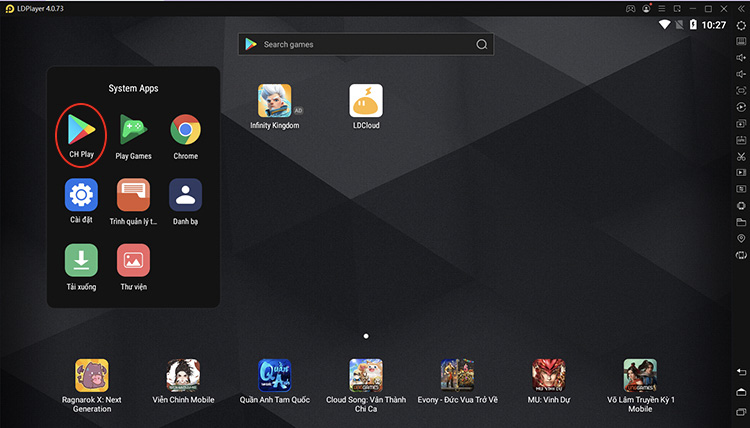The width and height of the screenshot is (750, 428).
Task: Open the Thư viện gallery app
Action: [133, 260]
